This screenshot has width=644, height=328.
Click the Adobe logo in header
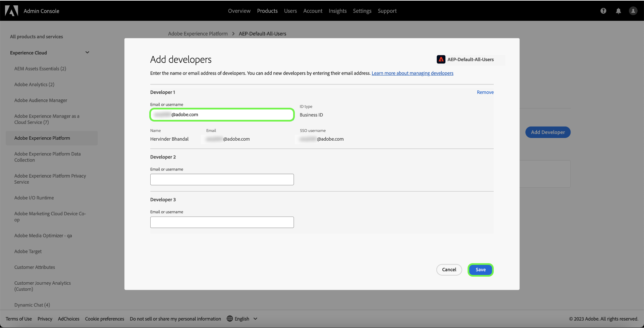[x=11, y=11]
